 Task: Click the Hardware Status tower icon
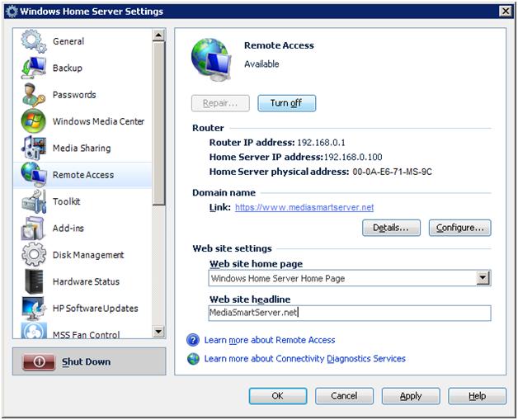33,281
